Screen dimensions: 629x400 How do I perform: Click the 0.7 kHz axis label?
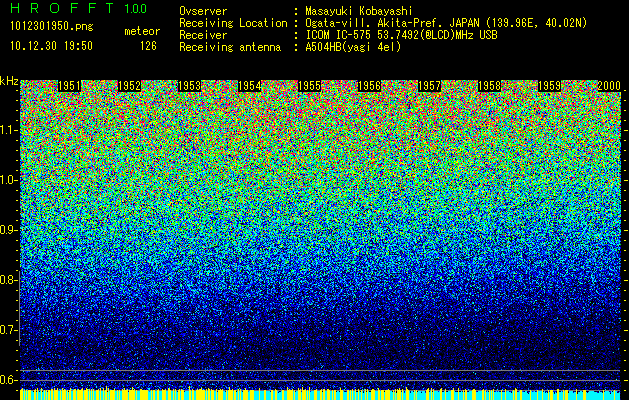8,330
